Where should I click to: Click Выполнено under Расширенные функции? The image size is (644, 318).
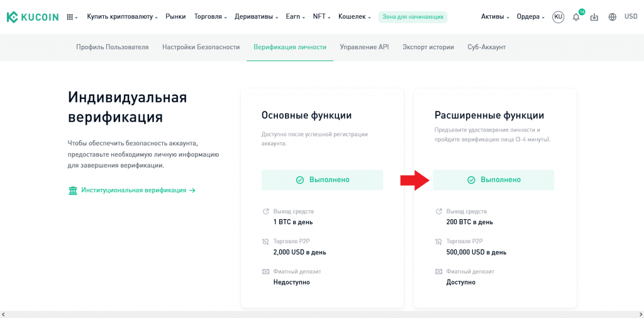(x=494, y=179)
